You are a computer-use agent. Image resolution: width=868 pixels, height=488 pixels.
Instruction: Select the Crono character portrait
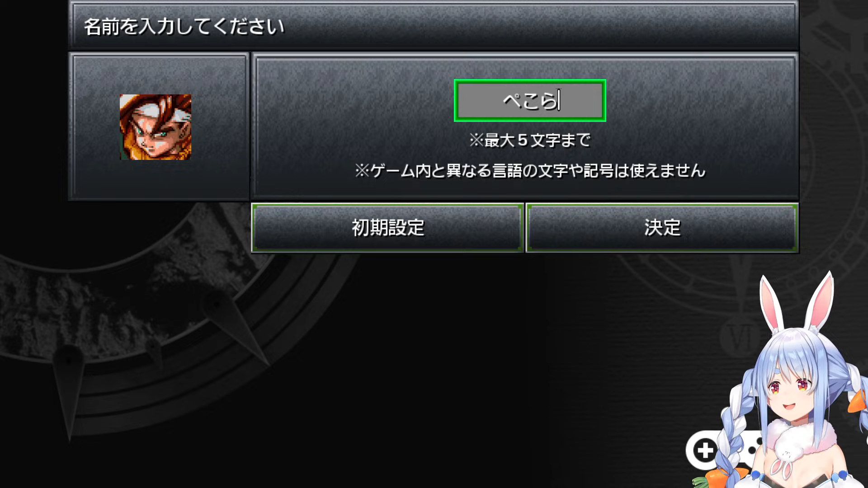[x=156, y=127]
